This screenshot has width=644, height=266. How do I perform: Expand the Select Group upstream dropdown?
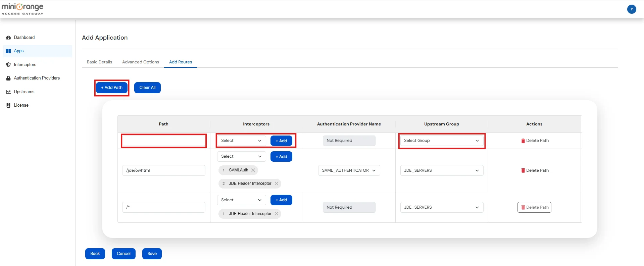441,141
